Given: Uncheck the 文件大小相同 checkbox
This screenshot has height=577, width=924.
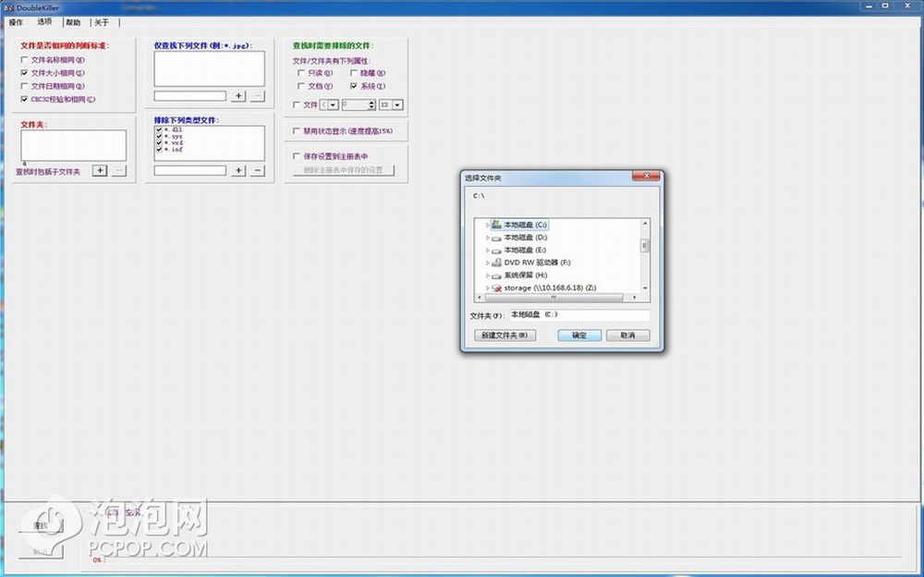Looking at the screenshot, I should (24, 73).
